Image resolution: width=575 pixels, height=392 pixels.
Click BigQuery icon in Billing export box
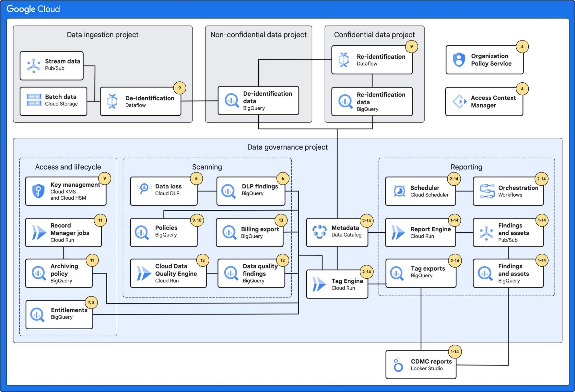click(x=229, y=232)
